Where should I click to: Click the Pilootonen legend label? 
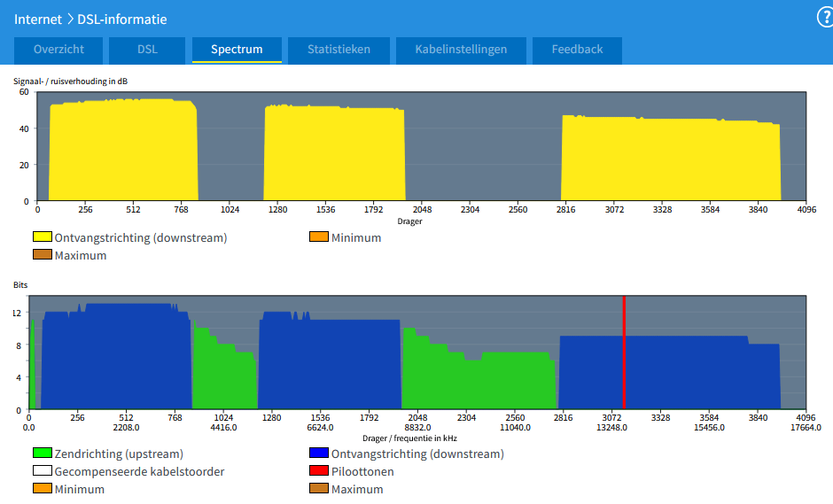click(362, 471)
